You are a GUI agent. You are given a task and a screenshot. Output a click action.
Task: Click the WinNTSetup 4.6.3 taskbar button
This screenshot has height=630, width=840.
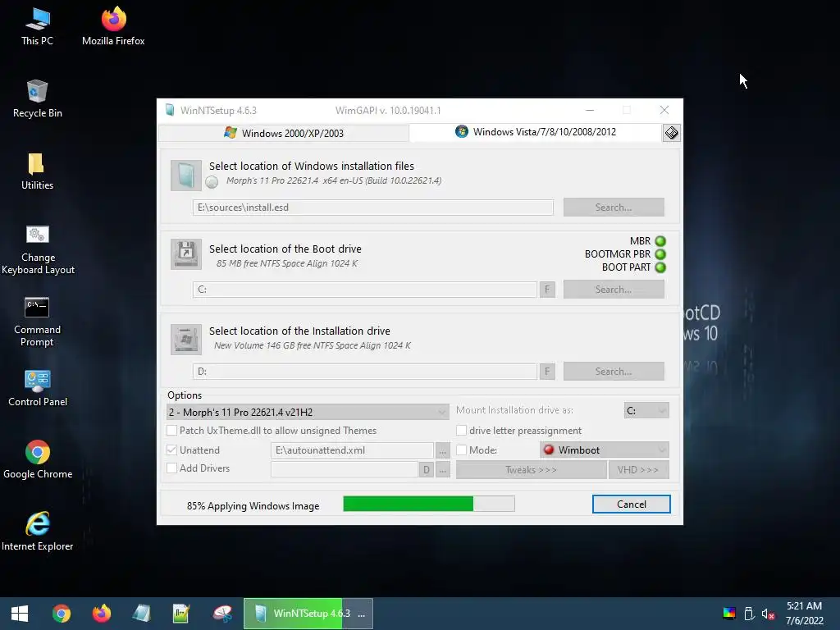[x=308, y=614]
